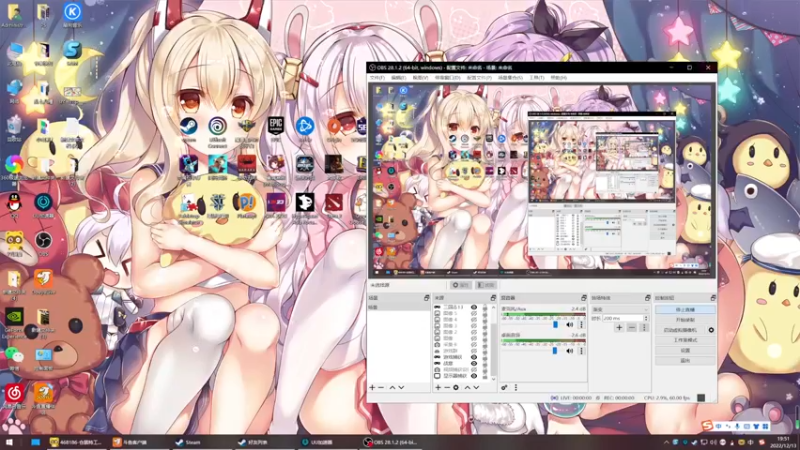The width and height of the screenshot is (800, 450).
Task: Float the Sources dock panel
Action: [x=493, y=298]
